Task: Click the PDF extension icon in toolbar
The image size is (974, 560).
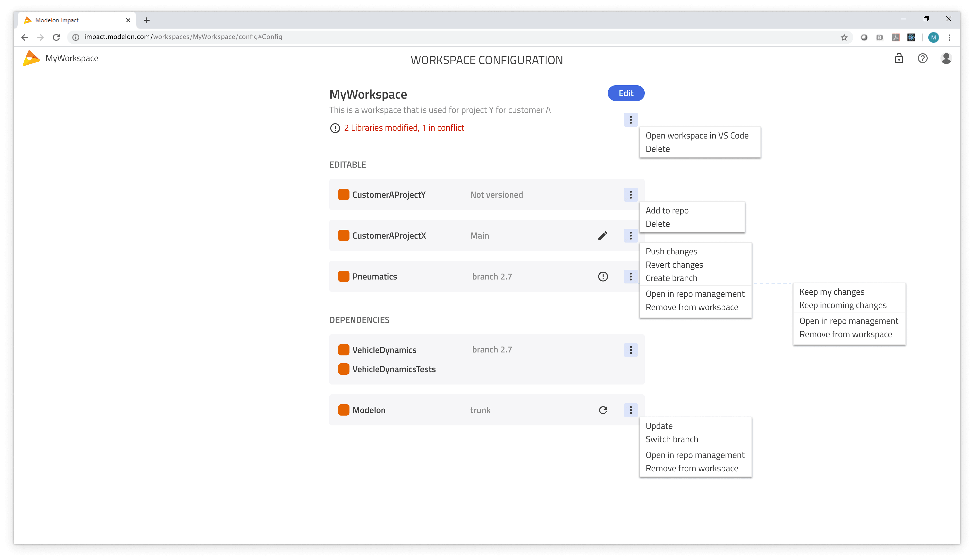Action: [x=896, y=37]
